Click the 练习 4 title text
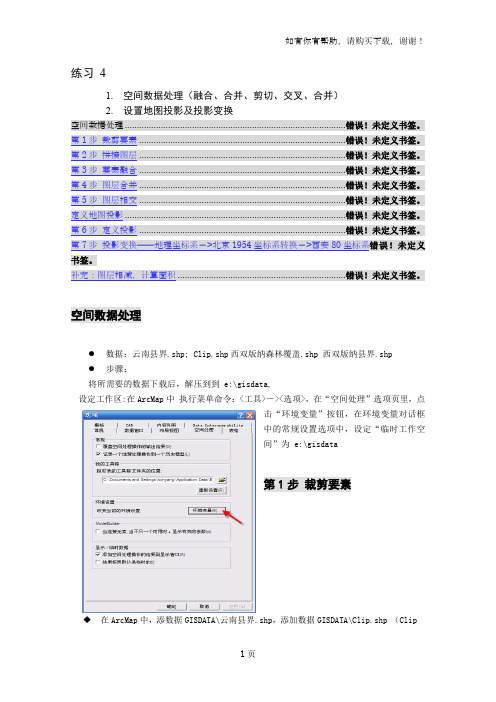The height and width of the screenshot is (702, 496). point(88,73)
